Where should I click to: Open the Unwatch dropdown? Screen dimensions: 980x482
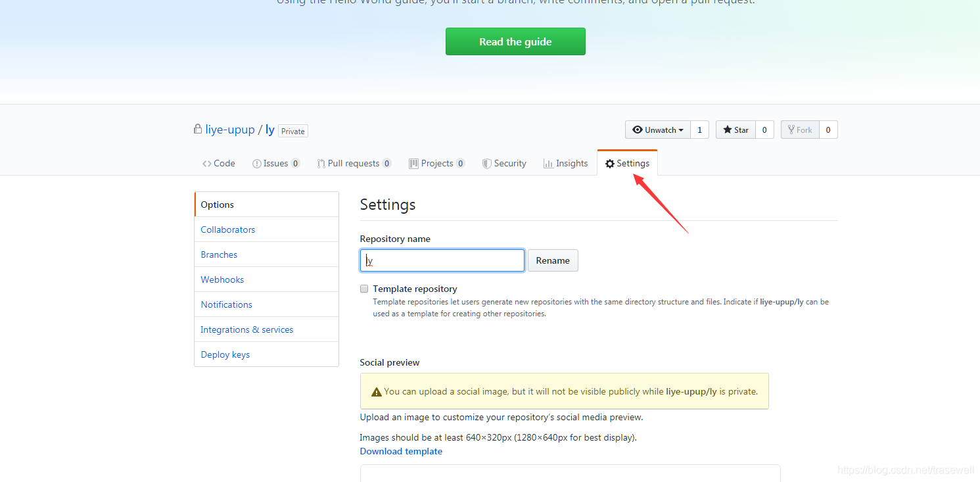[x=658, y=130]
